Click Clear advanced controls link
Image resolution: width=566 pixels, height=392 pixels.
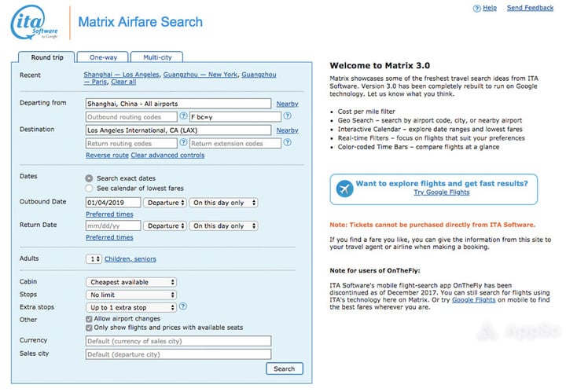point(167,155)
